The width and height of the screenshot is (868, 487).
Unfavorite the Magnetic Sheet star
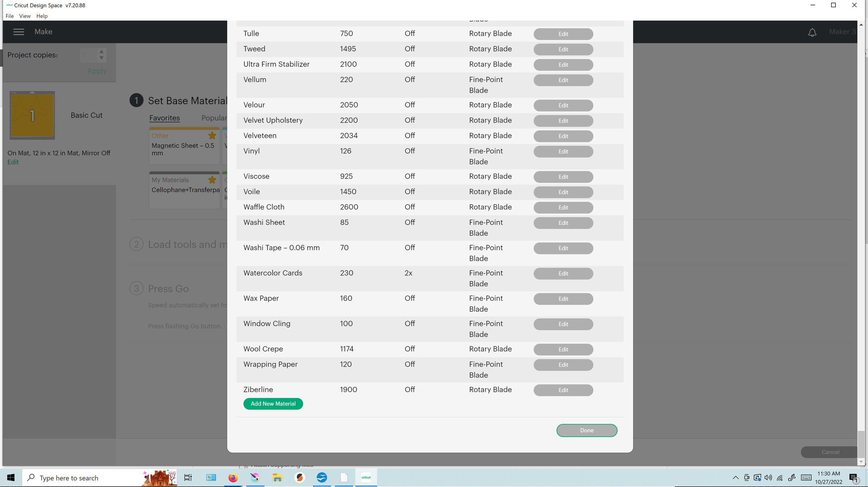[212, 136]
